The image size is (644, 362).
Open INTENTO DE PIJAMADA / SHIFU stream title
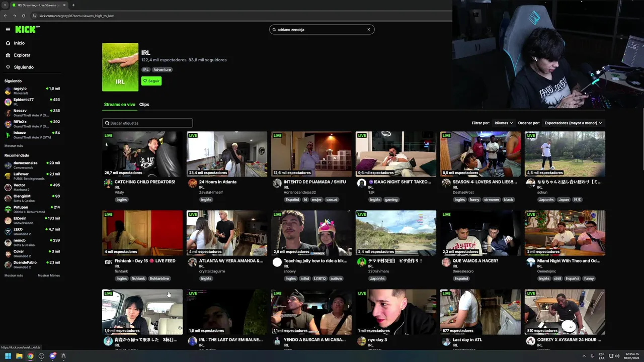coord(315,182)
